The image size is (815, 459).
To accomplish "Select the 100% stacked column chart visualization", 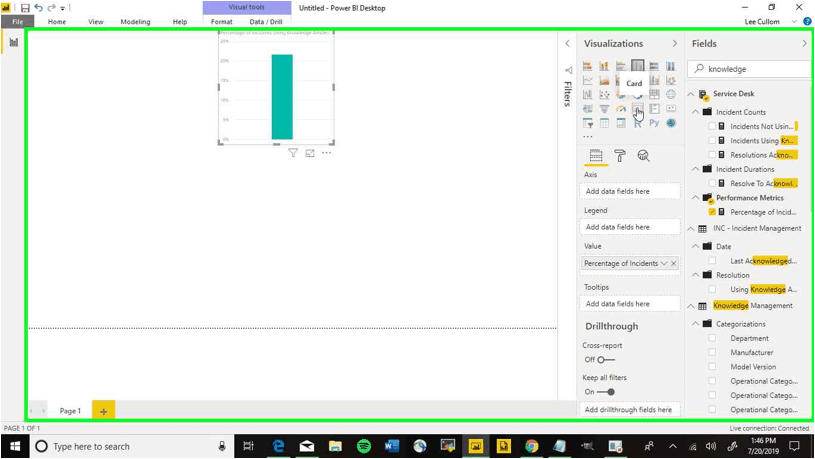I will 671,66.
